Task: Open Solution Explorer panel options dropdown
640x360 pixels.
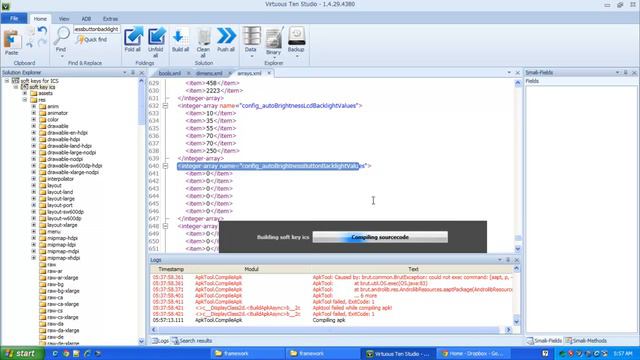Action: pos(124,73)
